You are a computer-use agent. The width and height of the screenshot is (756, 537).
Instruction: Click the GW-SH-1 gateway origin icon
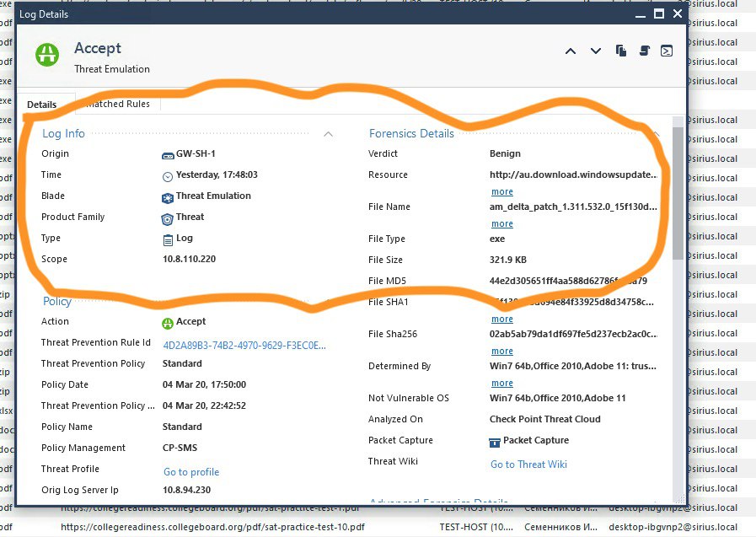click(168, 155)
